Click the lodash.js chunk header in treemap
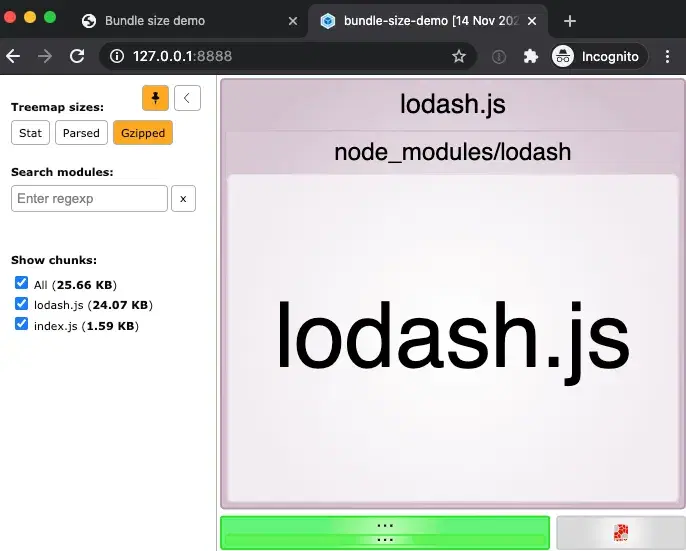Viewport: 686px width, 551px height. [453, 104]
